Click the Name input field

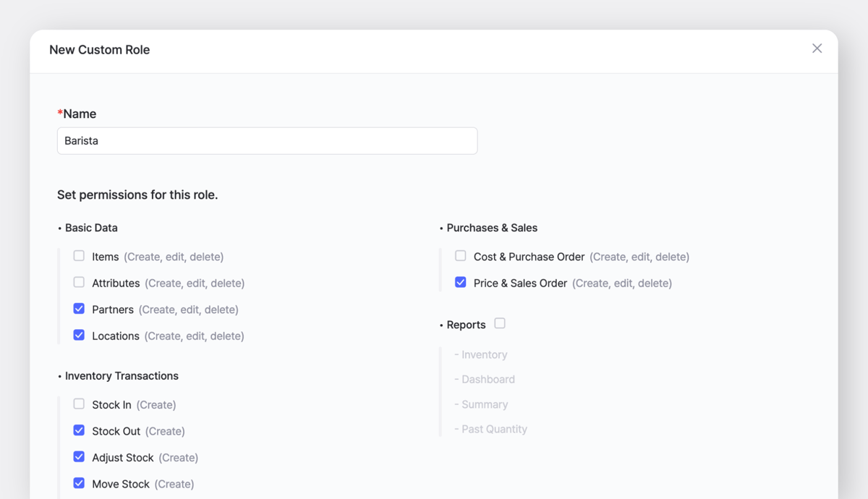coord(267,140)
